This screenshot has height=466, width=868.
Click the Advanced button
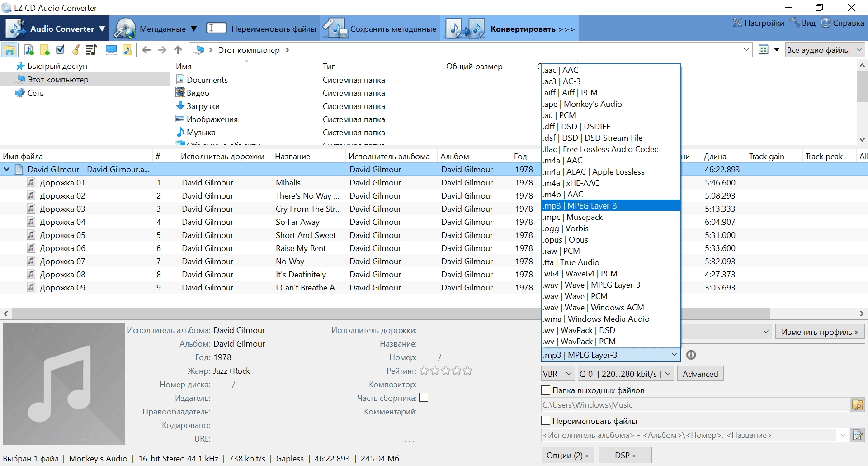pyautogui.click(x=700, y=374)
